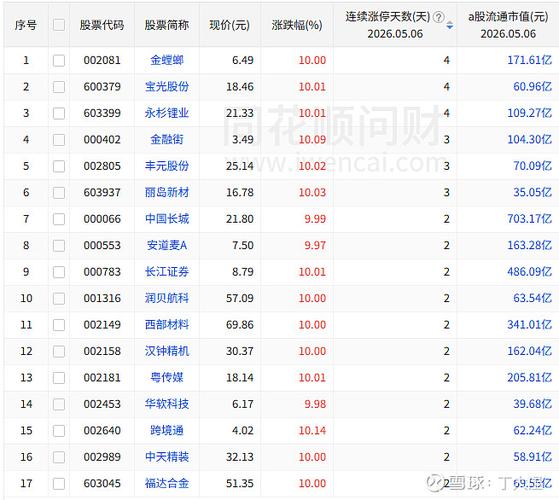Check the box for 002640 跨境通
This screenshot has height=500, width=559.
[59, 431]
